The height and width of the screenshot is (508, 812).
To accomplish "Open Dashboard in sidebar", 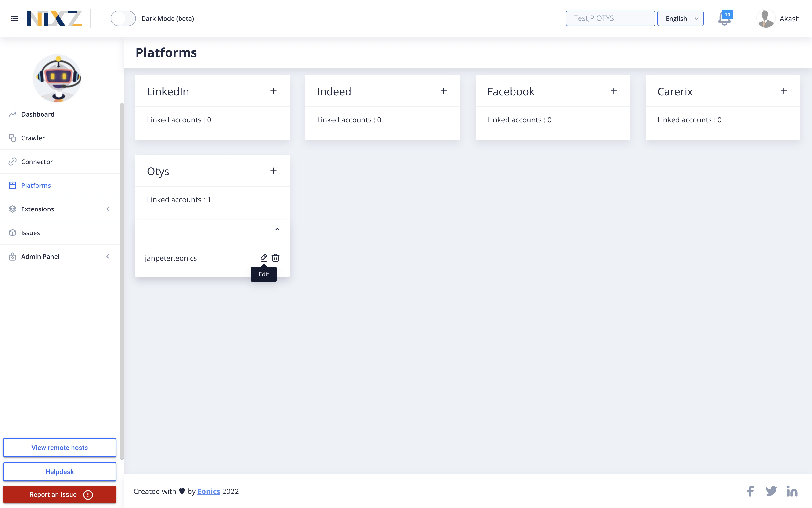I will click(60, 114).
